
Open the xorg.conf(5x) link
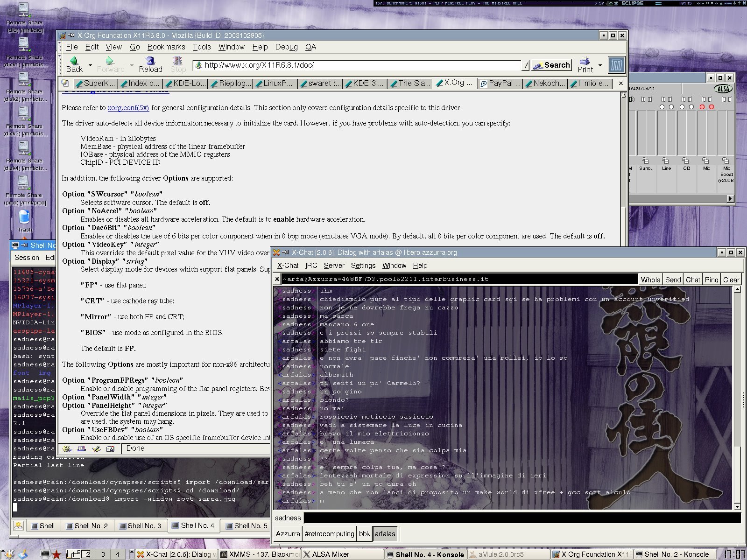(128, 108)
